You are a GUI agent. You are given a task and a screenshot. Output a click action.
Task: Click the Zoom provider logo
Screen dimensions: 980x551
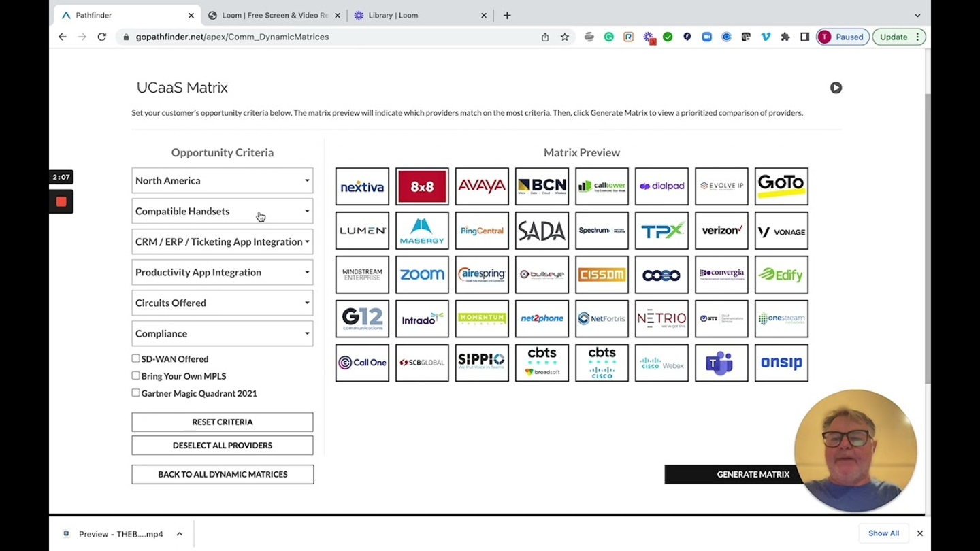coord(422,275)
